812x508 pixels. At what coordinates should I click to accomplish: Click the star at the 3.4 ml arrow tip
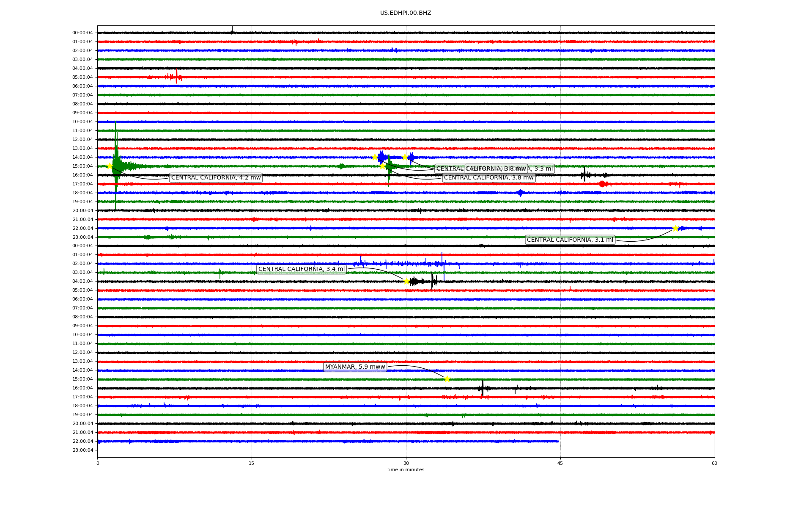point(406,281)
